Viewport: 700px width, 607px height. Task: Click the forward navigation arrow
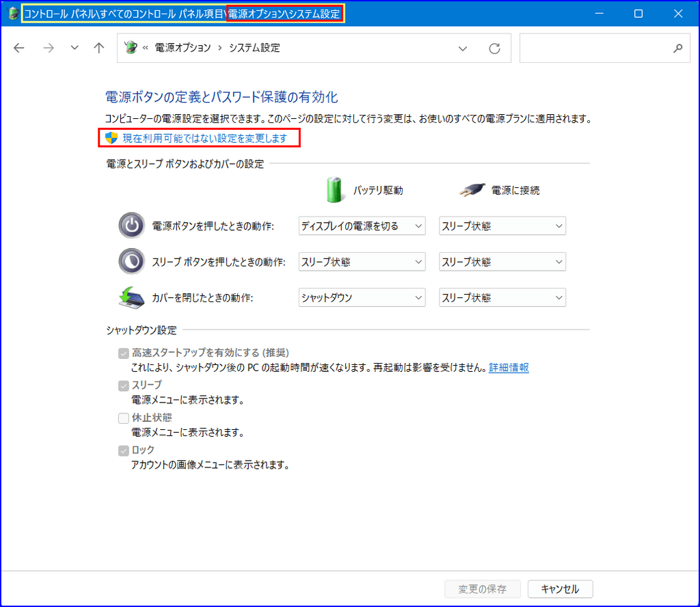pyautogui.click(x=48, y=48)
